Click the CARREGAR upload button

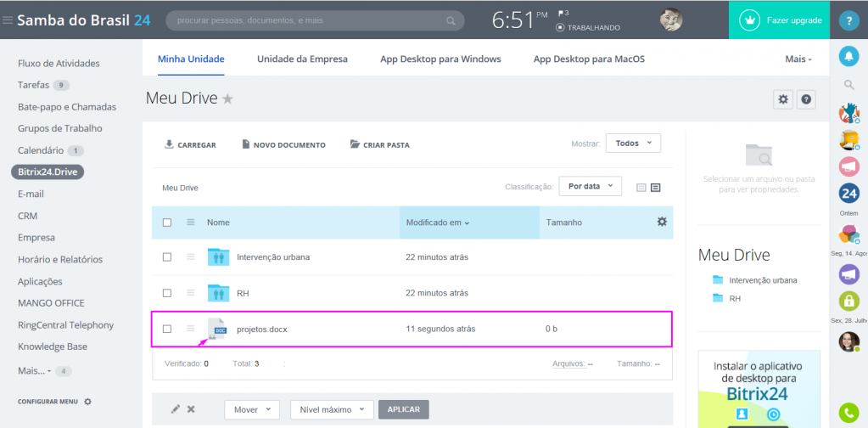(x=190, y=145)
